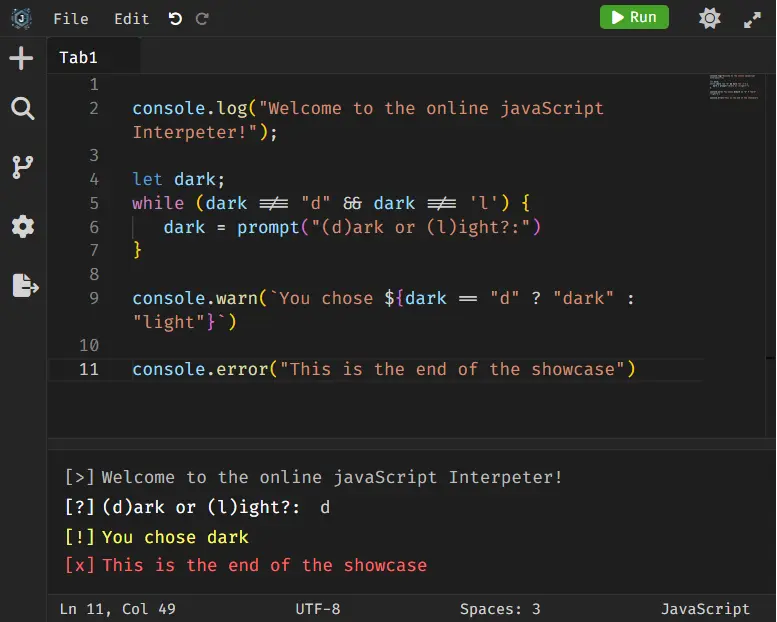The image size is (777, 622).
Task: Click line number 9 in gutter
Action: (x=94, y=298)
